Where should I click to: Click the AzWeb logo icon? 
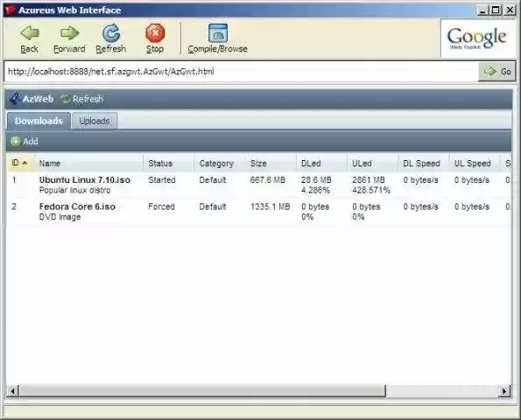click(x=14, y=99)
